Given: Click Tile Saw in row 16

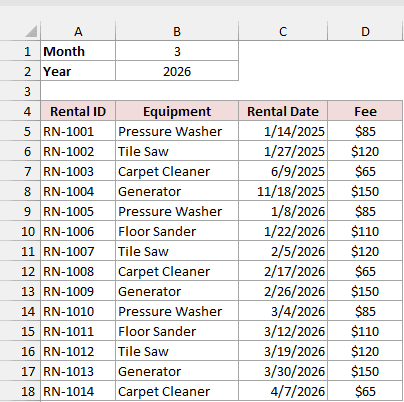Looking at the screenshot, I should [177, 351].
